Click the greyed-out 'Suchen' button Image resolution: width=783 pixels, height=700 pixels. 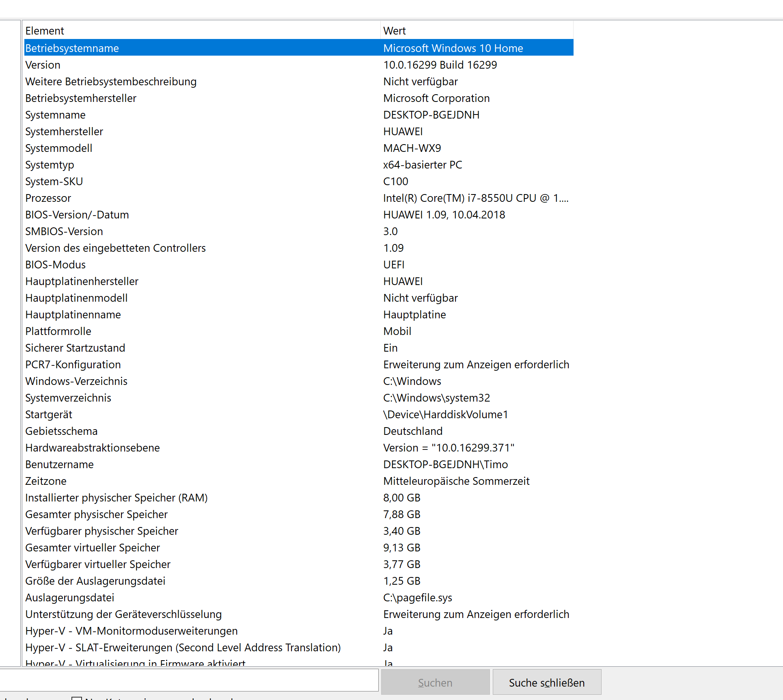(435, 683)
